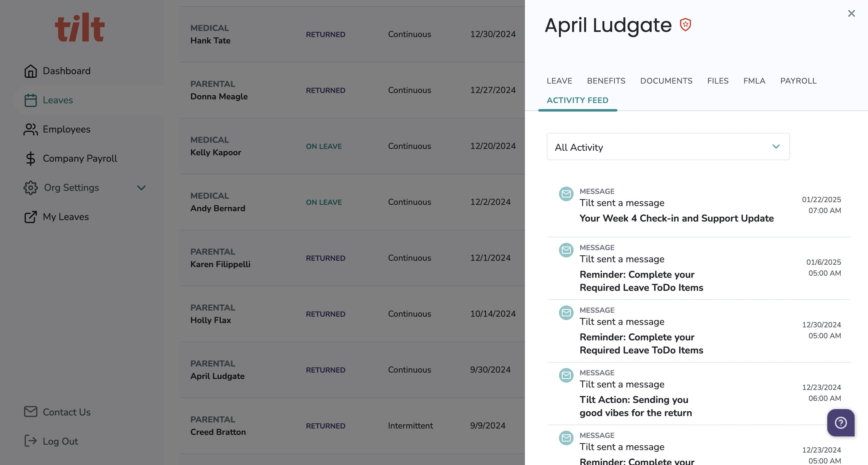Screen dimensions: 868x465
Task: Click the Employees people icon
Action: click(30, 129)
